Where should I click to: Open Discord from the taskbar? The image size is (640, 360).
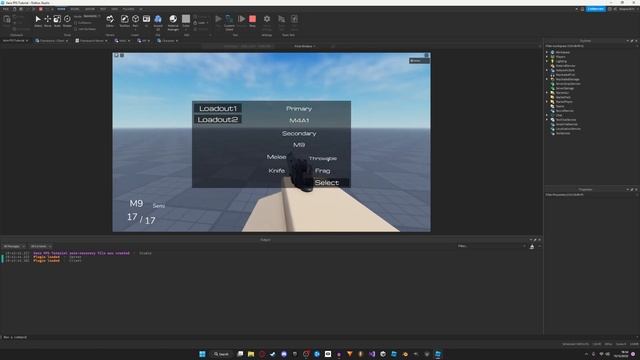284,354
